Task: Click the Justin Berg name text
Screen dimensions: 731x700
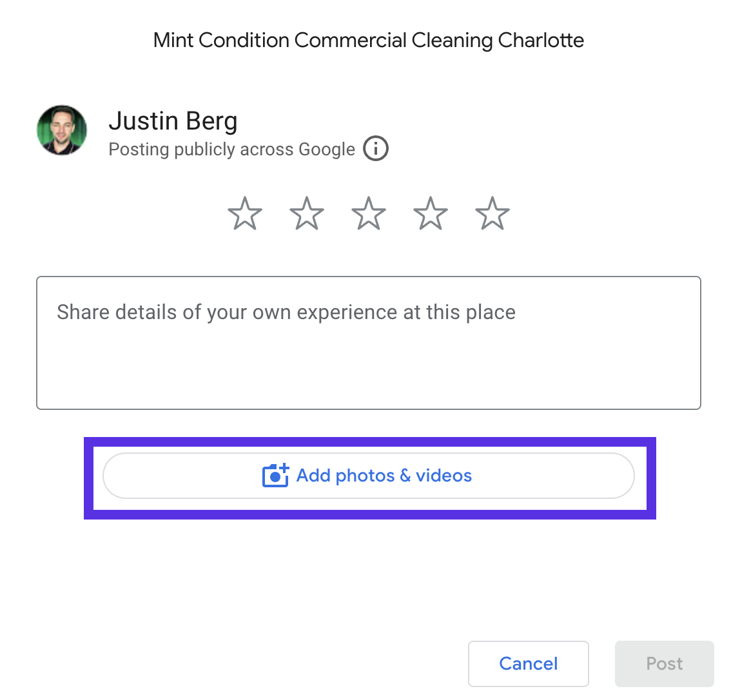Action: [x=173, y=122]
